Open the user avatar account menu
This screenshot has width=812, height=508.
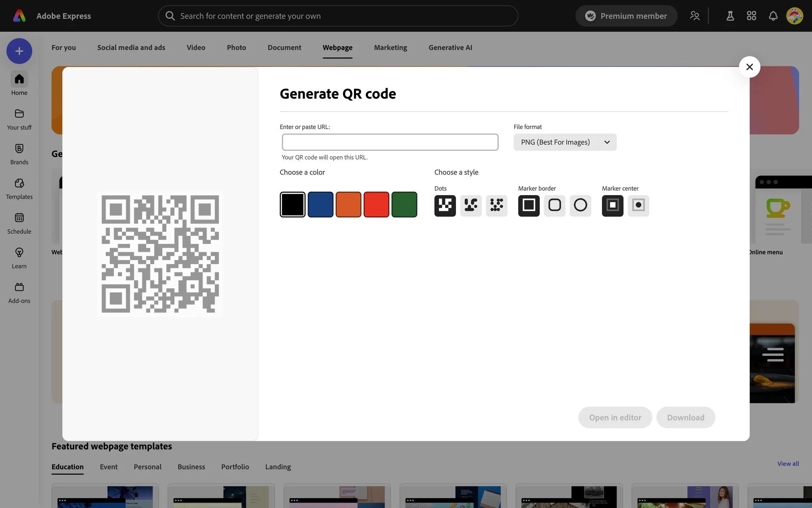click(x=794, y=16)
